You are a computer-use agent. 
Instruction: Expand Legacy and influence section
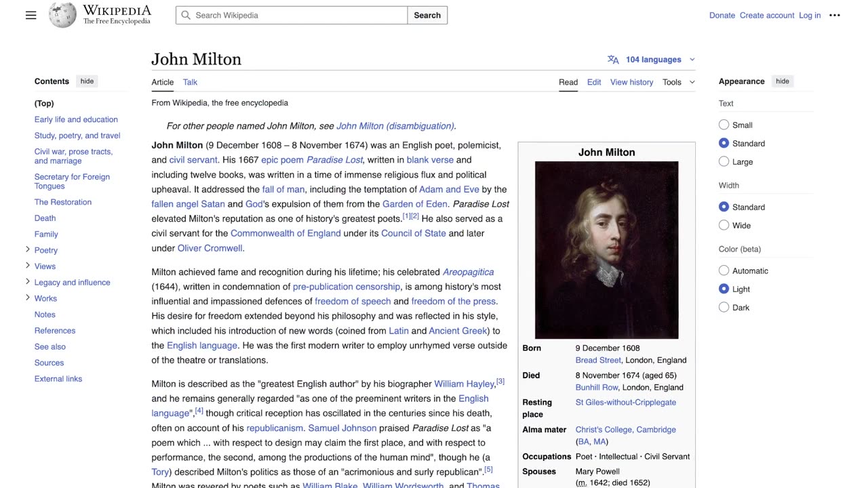pos(28,281)
